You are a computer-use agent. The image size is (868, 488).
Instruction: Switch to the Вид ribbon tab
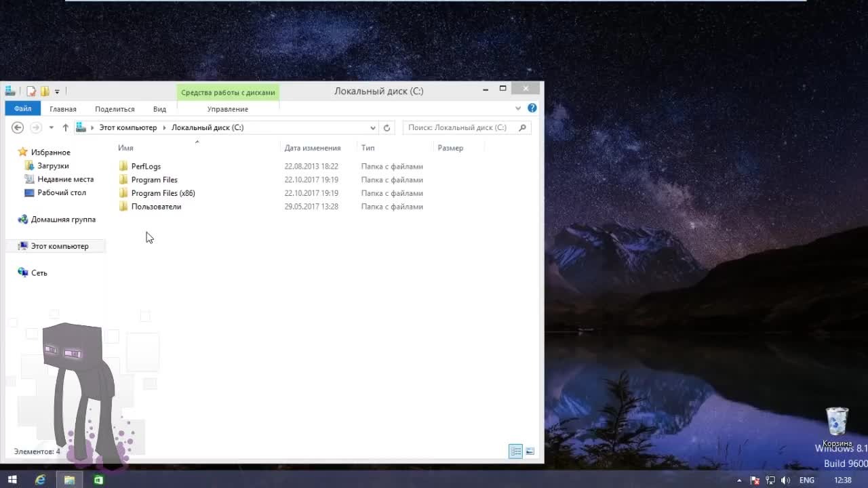pos(159,109)
